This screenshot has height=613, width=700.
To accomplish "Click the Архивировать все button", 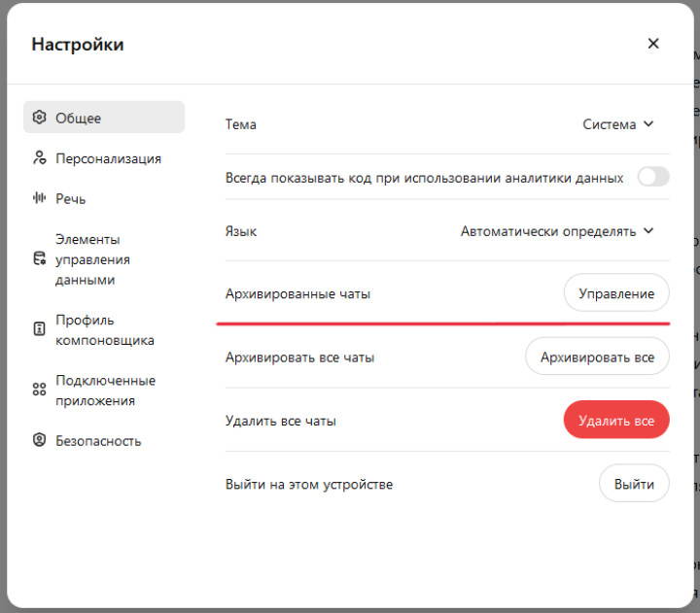I will click(597, 358).
